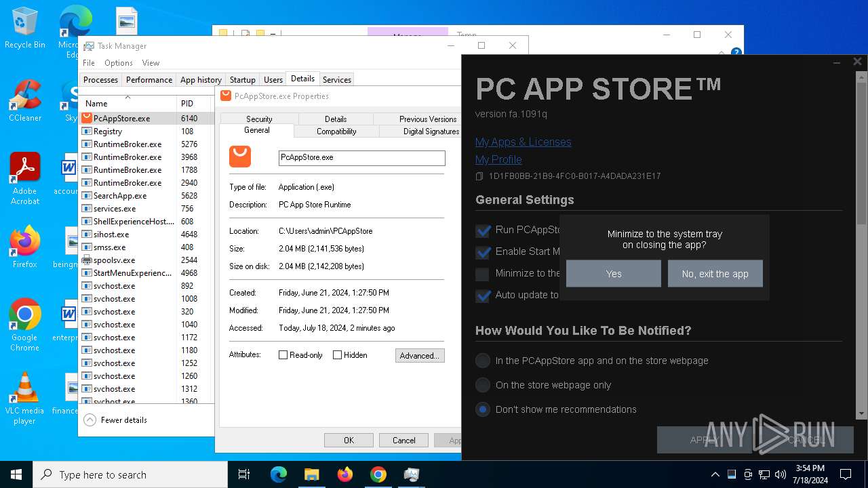Select PcAppStore.exe process row

click(147, 118)
